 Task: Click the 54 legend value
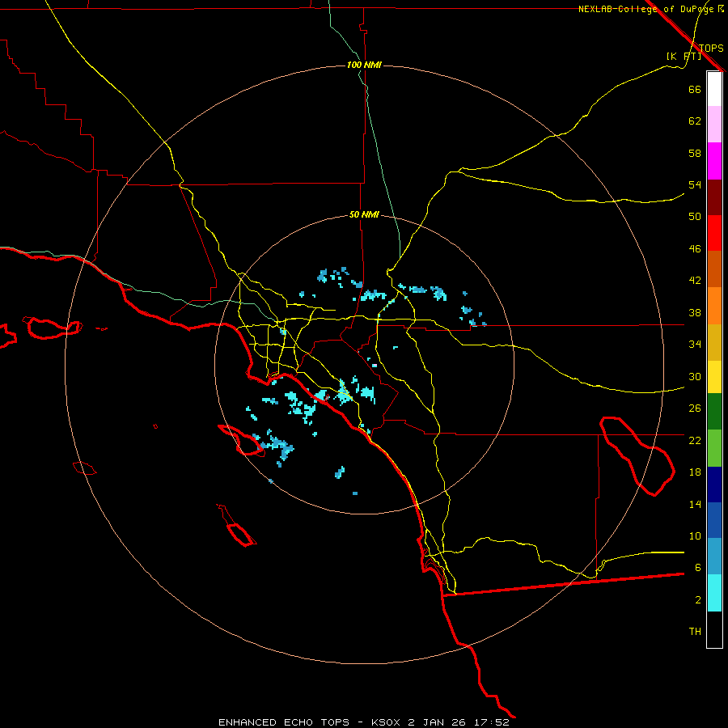(x=695, y=184)
